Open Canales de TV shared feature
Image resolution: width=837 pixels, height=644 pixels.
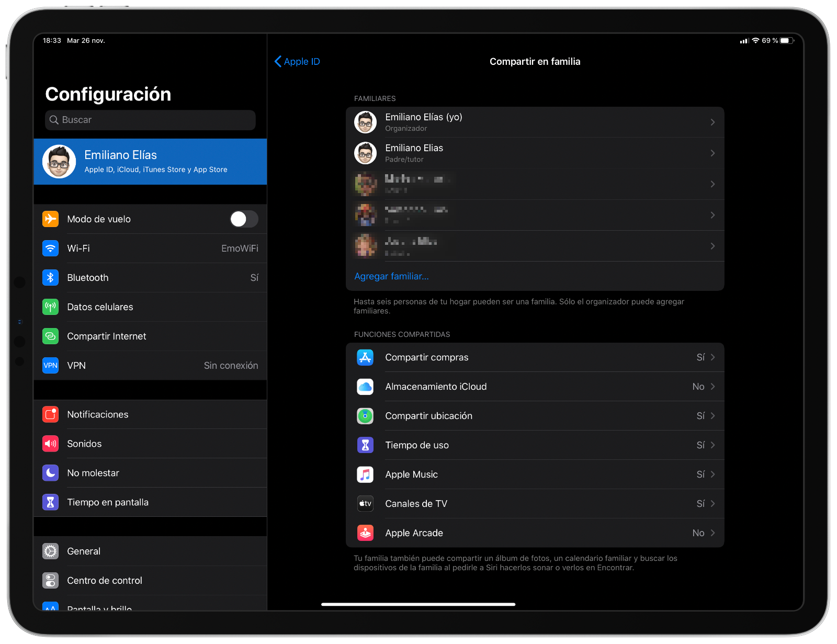coord(535,504)
